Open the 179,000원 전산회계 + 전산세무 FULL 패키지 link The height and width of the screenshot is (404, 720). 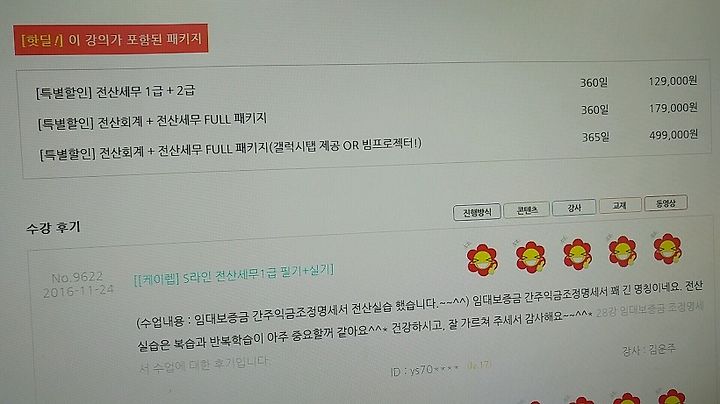152,122
